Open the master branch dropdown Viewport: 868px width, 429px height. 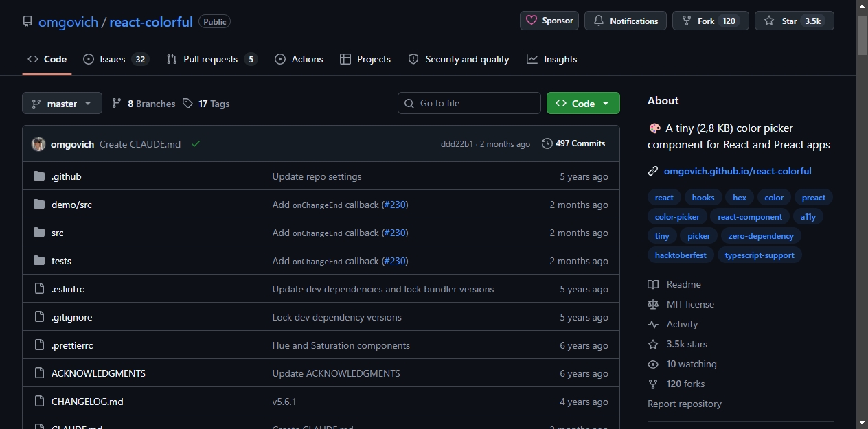62,104
